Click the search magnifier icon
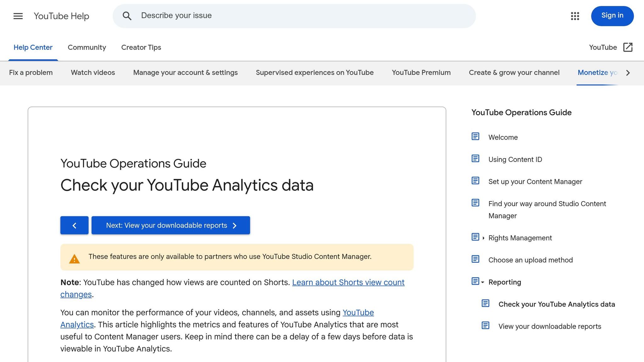Viewport: 644px width, 362px height. 127,16
